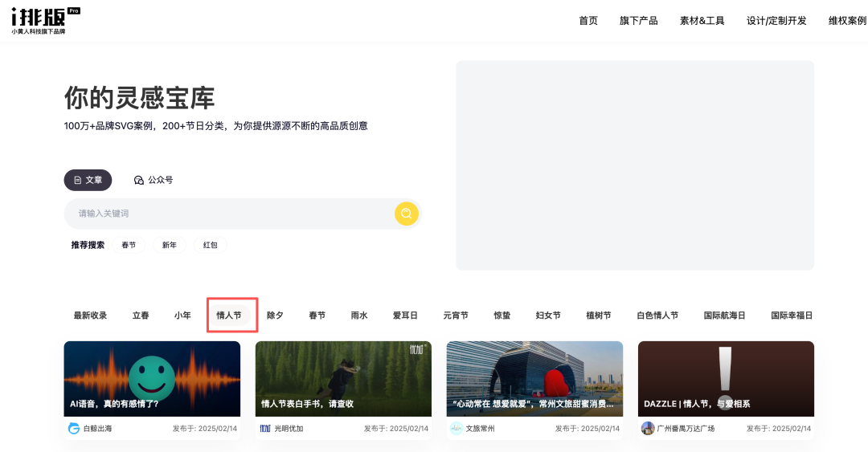Click the yellow search magnifier button
The image size is (868, 452).
[x=407, y=214]
